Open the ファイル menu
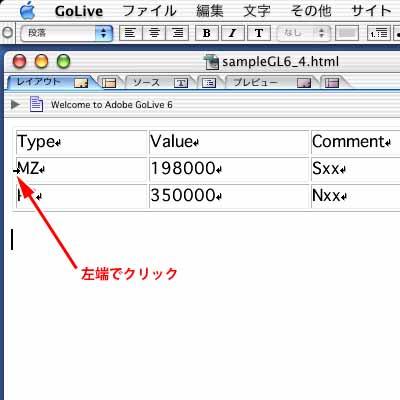The image size is (400, 400). (x=149, y=11)
